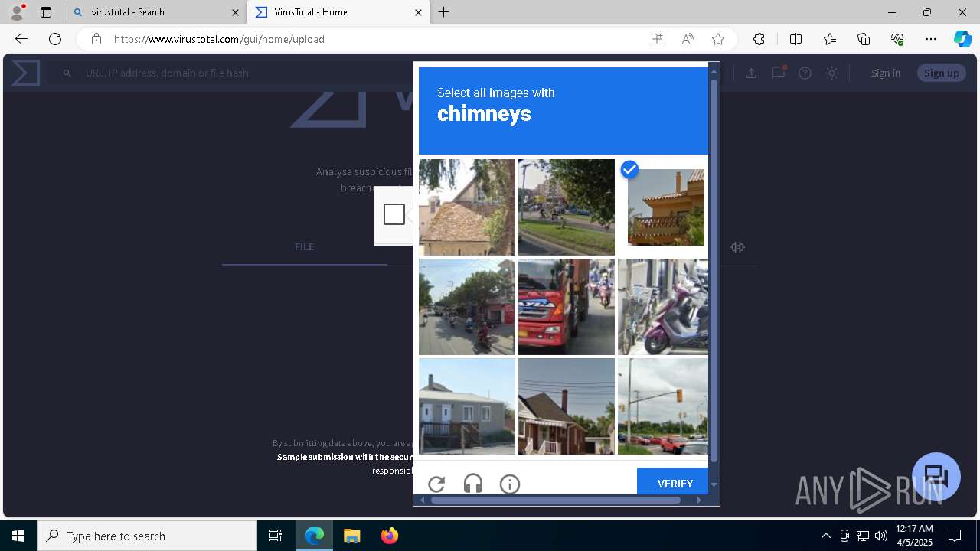Select the gray house image

467,406
